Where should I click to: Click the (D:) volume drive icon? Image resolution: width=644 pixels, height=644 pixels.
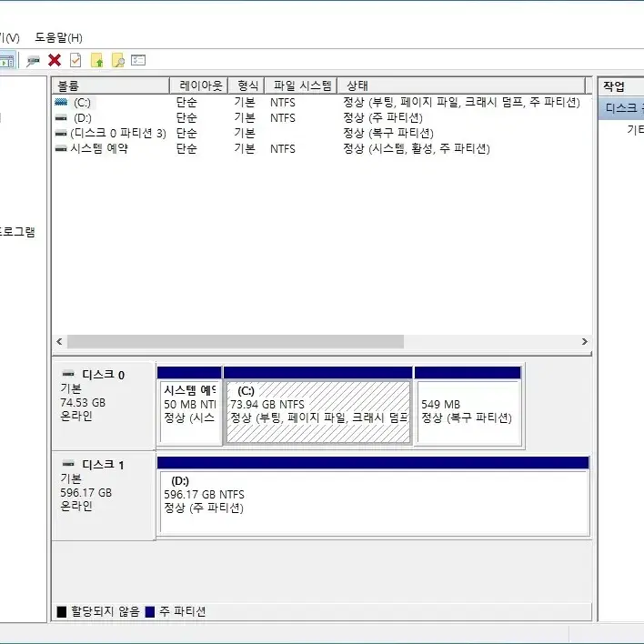[61, 118]
